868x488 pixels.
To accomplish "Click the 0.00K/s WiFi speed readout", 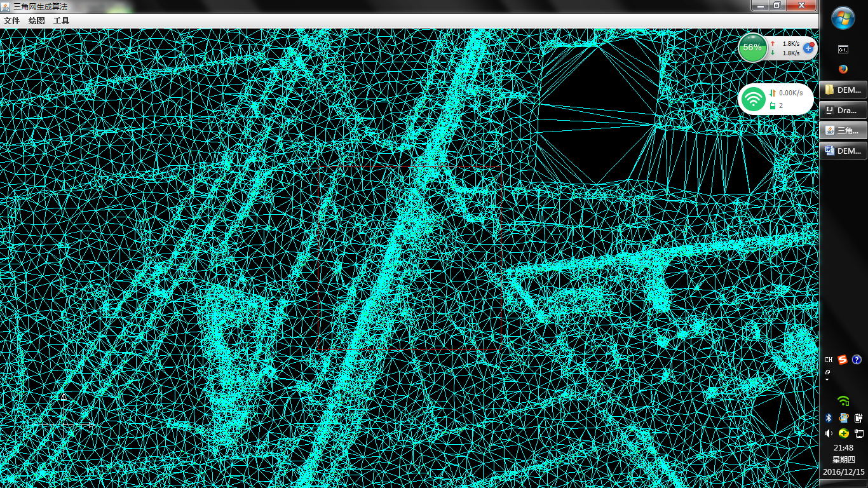I will [790, 93].
